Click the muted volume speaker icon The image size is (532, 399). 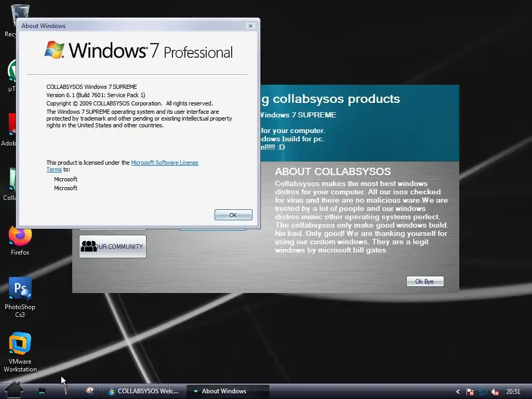click(495, 392)
